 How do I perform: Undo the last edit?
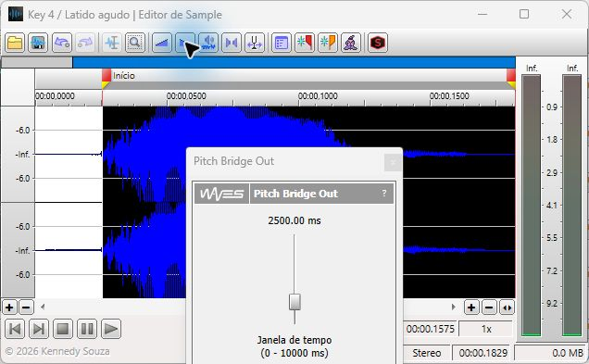click(x=62, y=43)
